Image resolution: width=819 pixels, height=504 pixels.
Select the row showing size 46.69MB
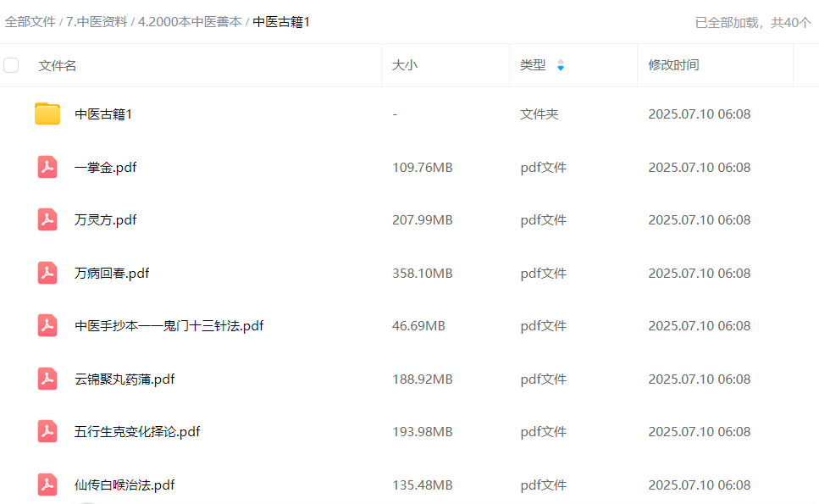418,326
